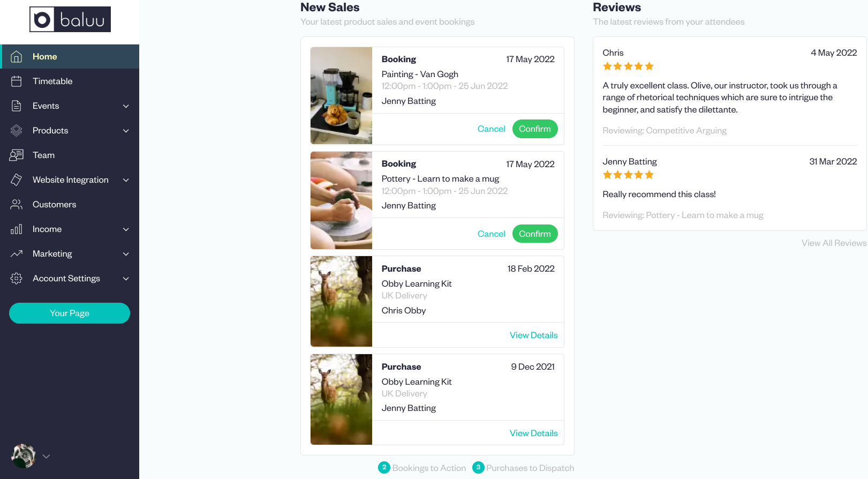Open the user profile dropdown arrow
Image resolution: width=868 pixels, height=479 pixels.
[x=46, y=456]
